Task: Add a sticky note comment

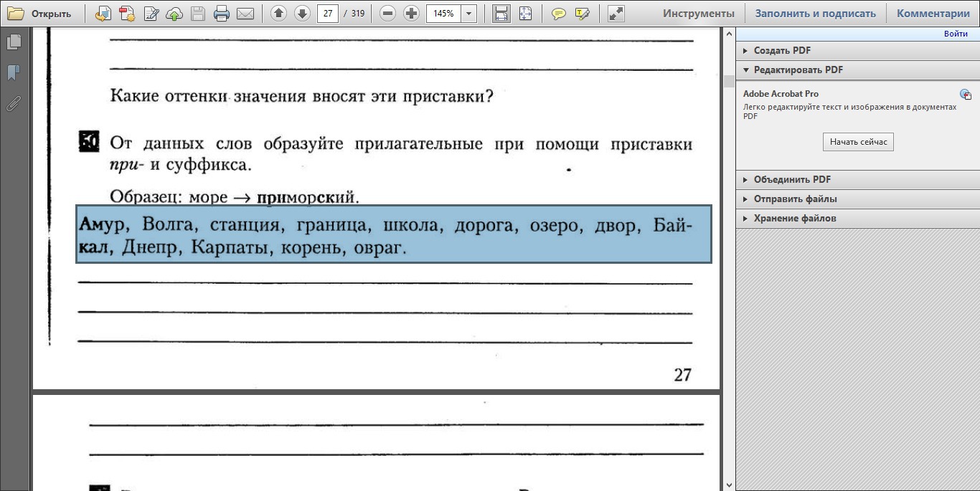Action: coord(558,14)
